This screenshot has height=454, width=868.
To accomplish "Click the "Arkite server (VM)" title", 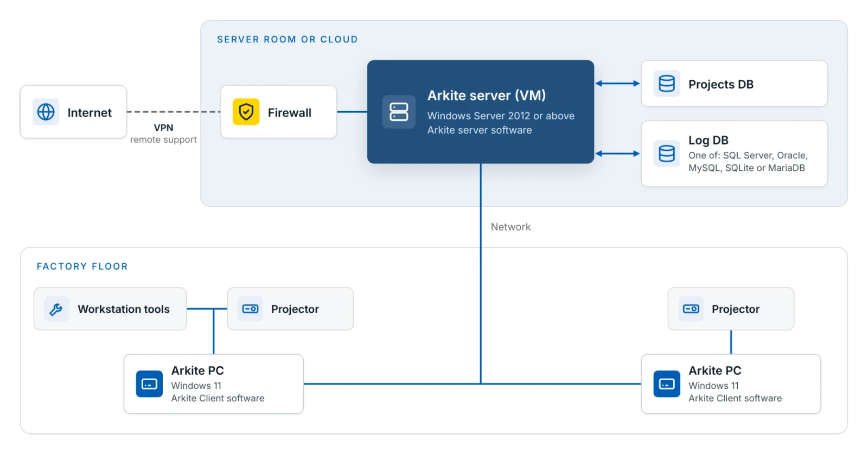I will pyautogui.click(x=487, y=95).
